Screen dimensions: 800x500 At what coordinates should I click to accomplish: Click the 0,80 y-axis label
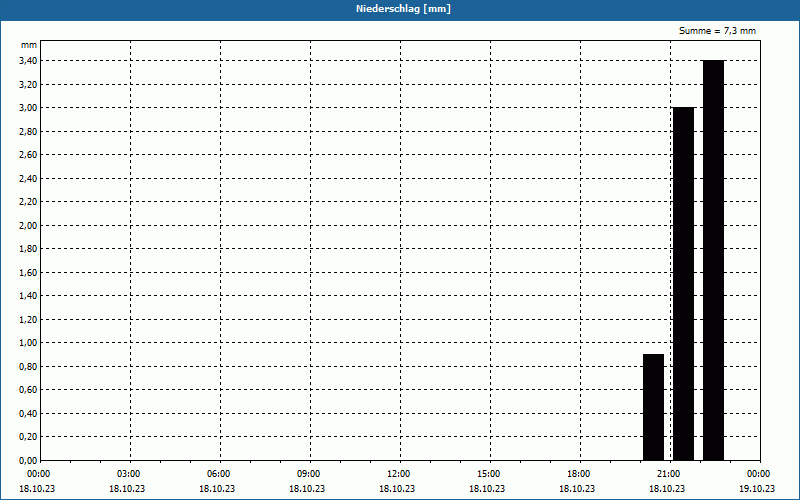28,366
